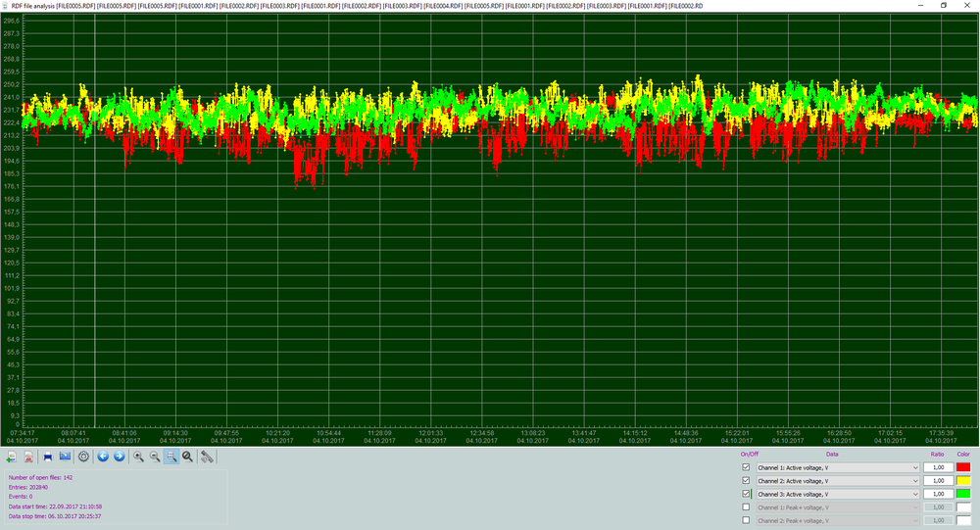Click the Data stop time line

pyautogui.click(x=55, y=516)
